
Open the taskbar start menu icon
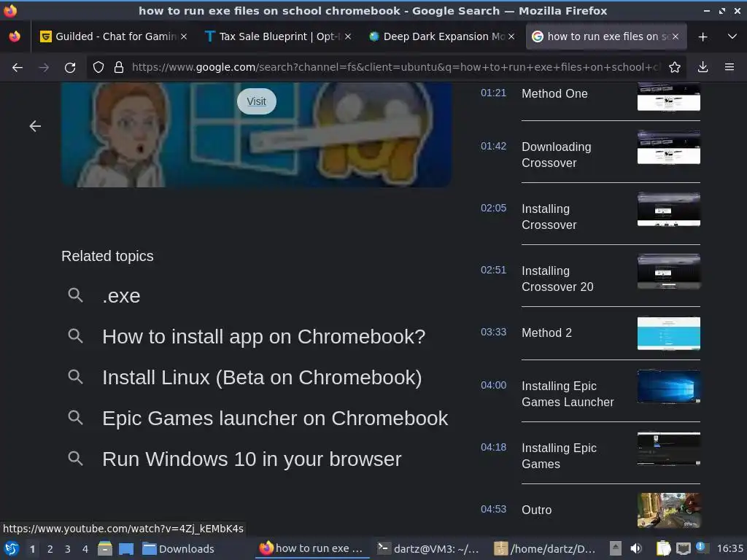click(x=12, y=549)
